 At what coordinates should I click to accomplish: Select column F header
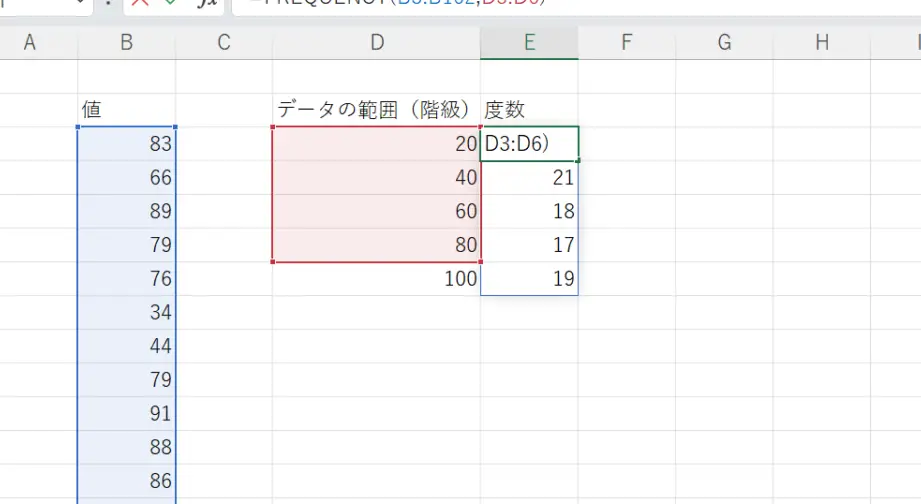[627, 42]
